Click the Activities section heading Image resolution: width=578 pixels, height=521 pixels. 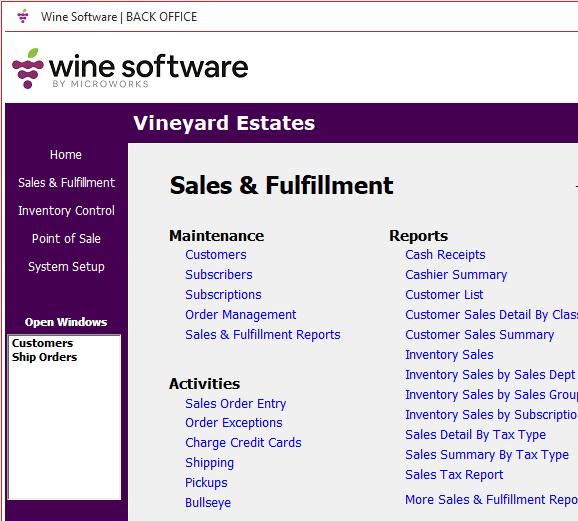click(x=204, y=384)
